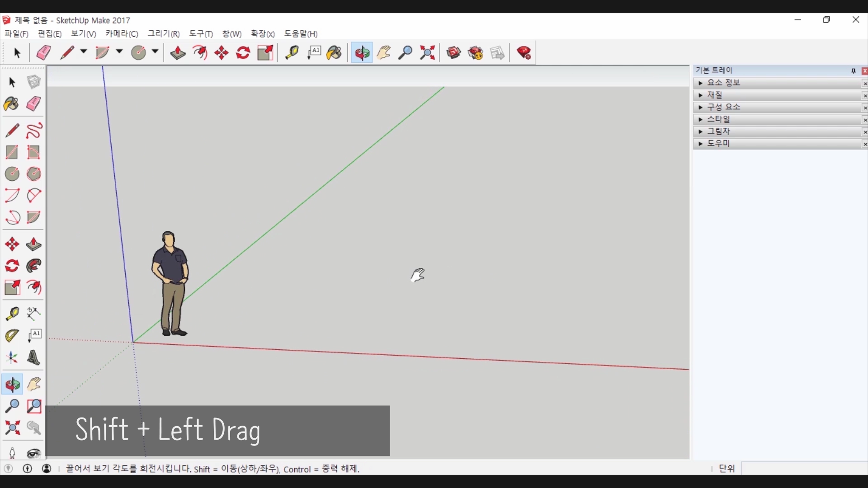
Task: Open the 도구(T) menu
Action: [201, 34]
